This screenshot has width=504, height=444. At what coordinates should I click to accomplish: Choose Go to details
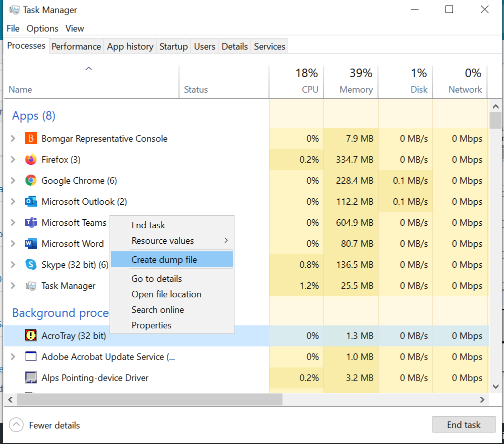[172, 279]
